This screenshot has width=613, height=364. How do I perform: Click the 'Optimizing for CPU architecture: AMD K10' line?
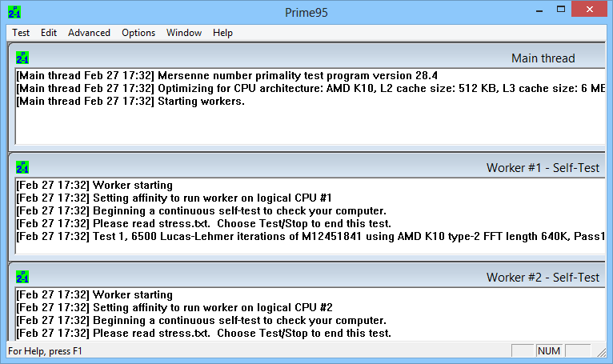click(x=311, y=88)
